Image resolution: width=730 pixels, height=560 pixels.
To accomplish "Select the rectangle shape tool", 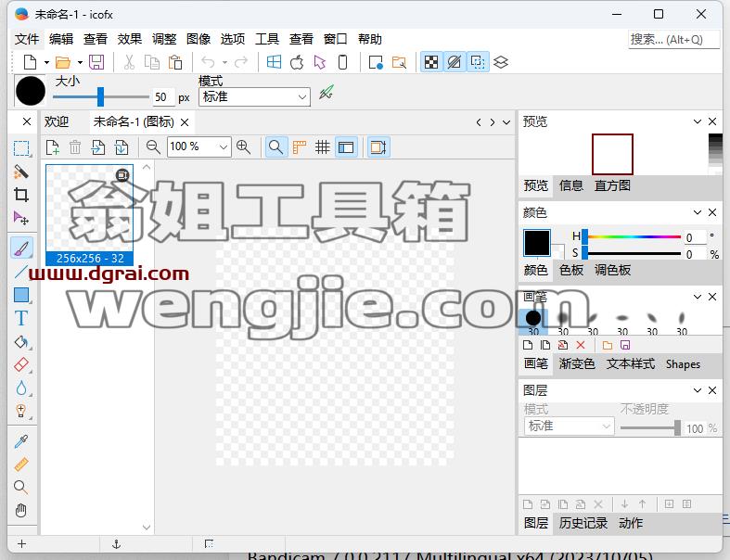I will [21, 295].
